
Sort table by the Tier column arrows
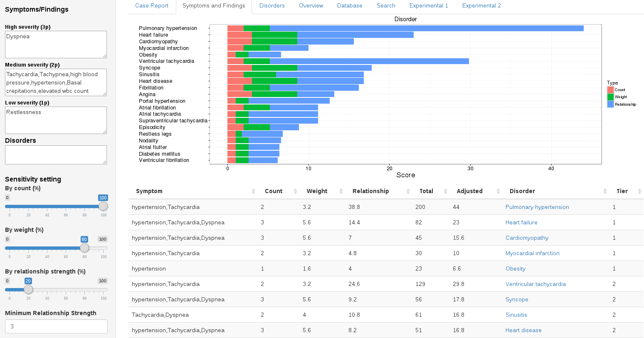click(x=639, y=191)
